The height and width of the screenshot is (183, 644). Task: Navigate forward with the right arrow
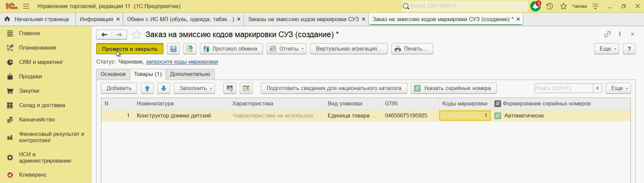[x=119, y=35]
